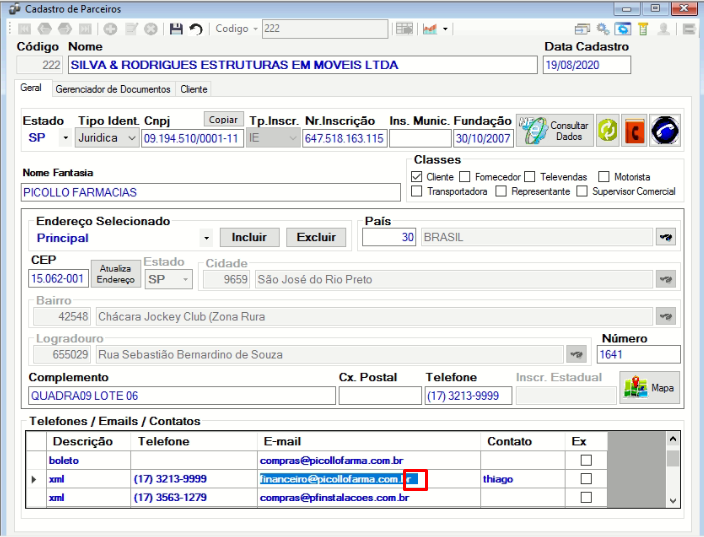Uncheck the Cliente class checkbox
Screen dimensions: 704x537
417,176
